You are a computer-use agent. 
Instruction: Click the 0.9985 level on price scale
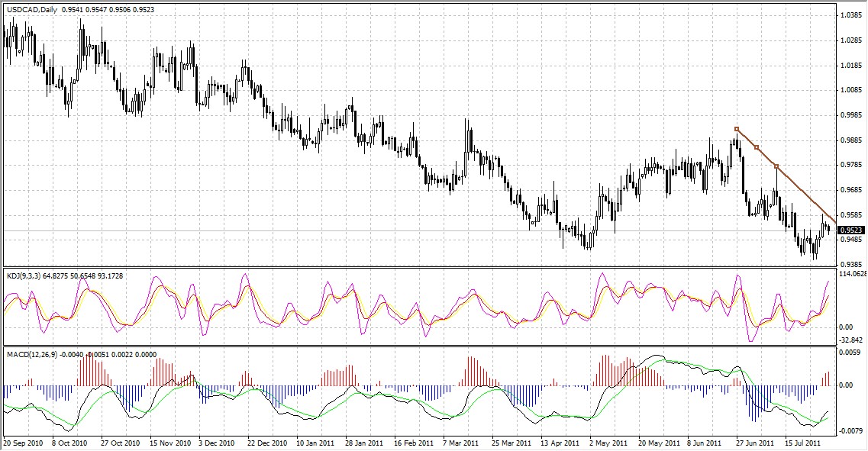pos(850,115)
